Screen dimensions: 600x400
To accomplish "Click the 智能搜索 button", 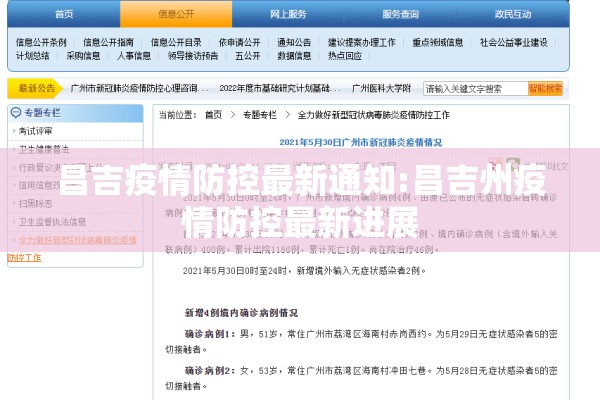I will coord(545,89).
